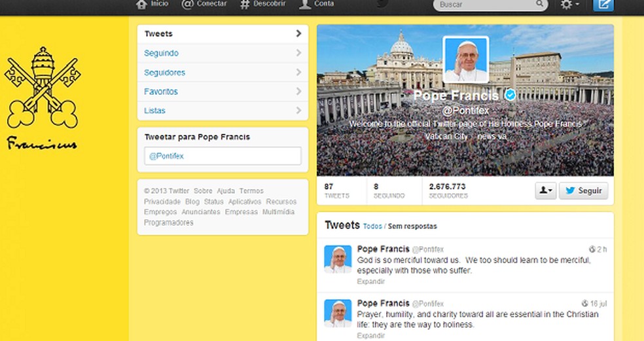Click the chevron beside Seguidores
644x341 pixels.
pyautogui.click(x=298, y=72)
